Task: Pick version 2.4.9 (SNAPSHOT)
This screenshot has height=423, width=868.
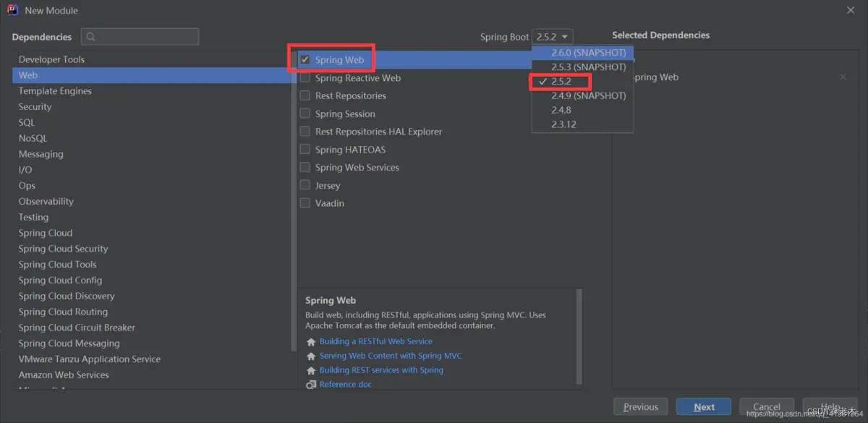Action: pos(583,95)
